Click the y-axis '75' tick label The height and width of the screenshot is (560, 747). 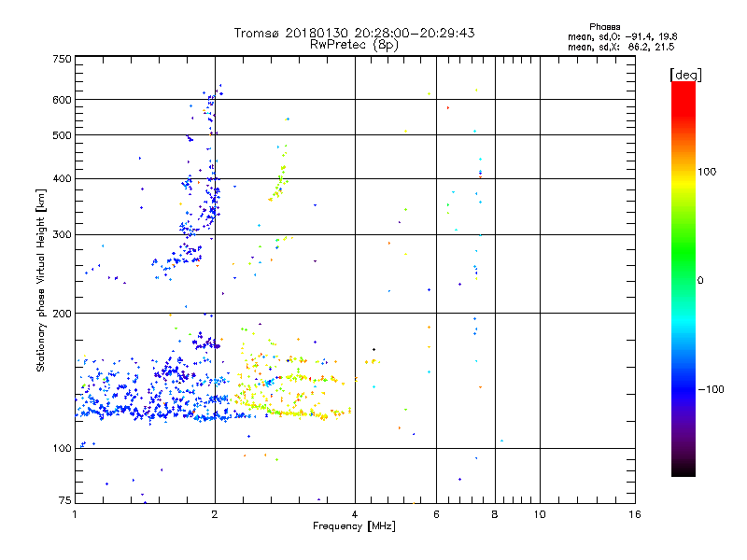65,500
